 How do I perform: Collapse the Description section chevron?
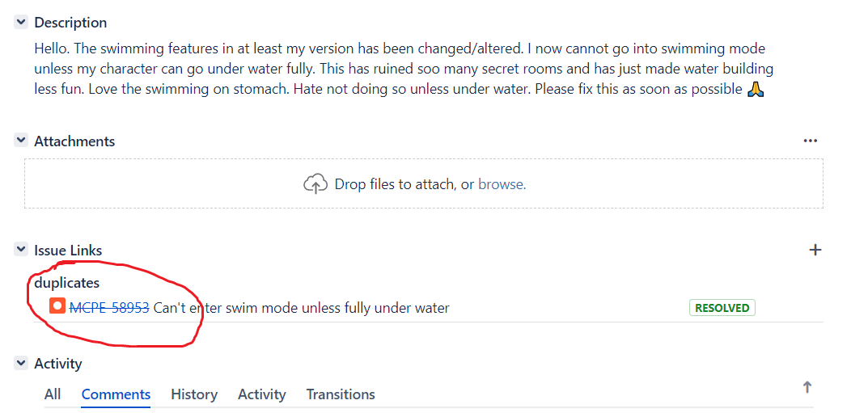coord(21,23)
